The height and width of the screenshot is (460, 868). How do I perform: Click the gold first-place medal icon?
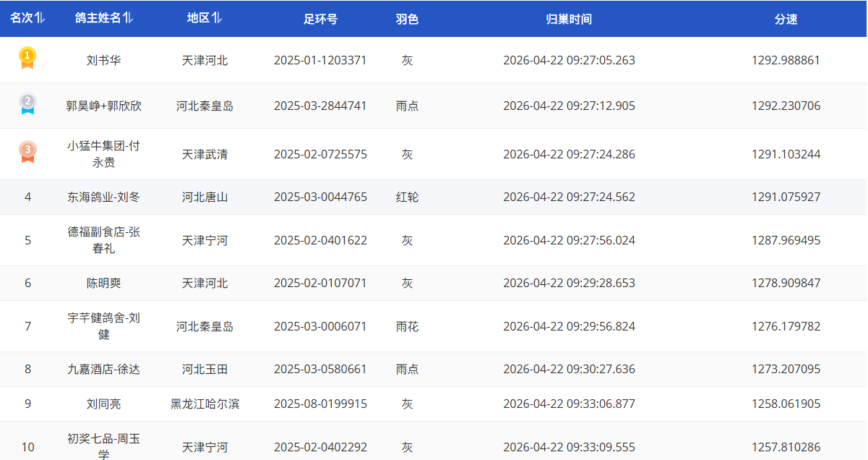(27, 58)
